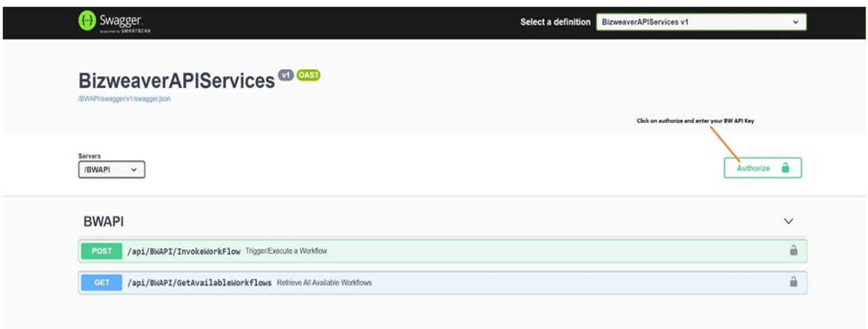Click the Servers label
The image size is (868, 329).
pos(90,157)
